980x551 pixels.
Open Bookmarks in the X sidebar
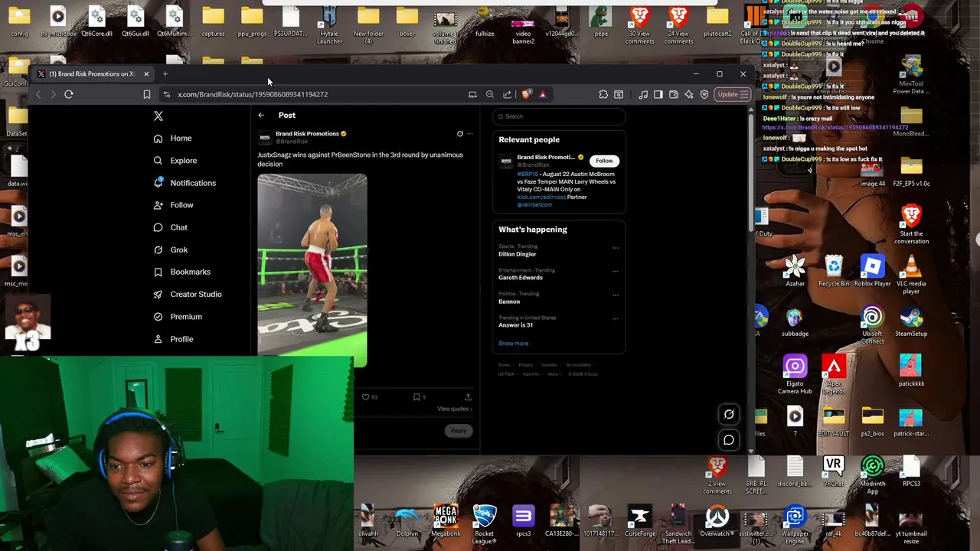click(182, 272)
